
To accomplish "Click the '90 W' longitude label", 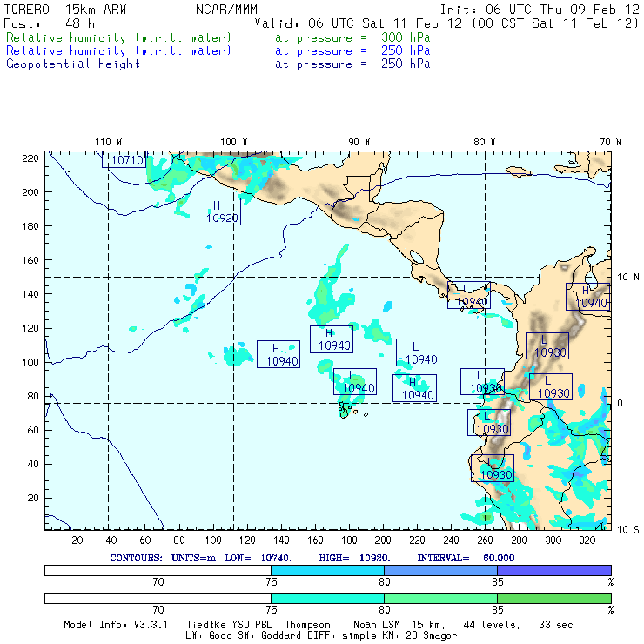I will (359, 142).
